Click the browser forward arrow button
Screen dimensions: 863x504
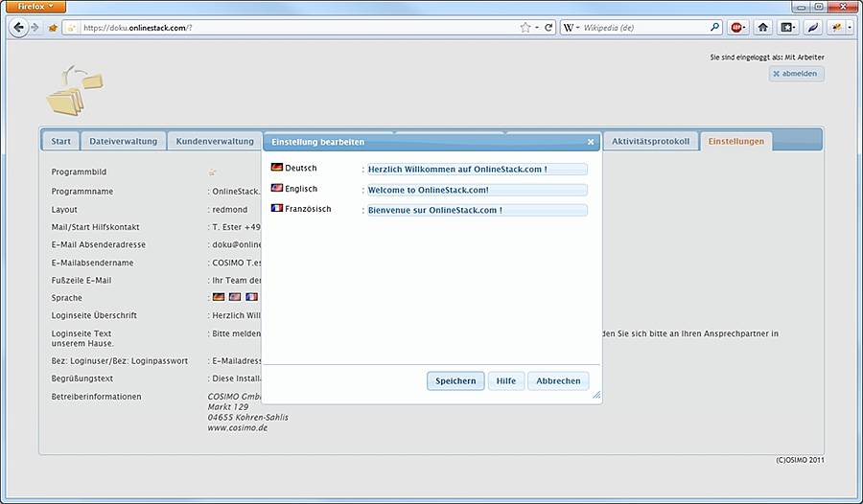[x=35, y=28]
